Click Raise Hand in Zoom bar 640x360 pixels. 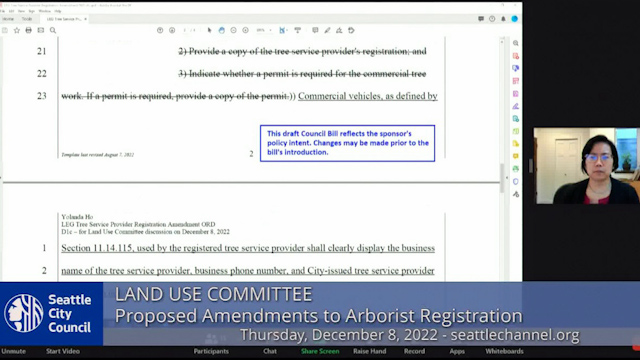[369, 351]
